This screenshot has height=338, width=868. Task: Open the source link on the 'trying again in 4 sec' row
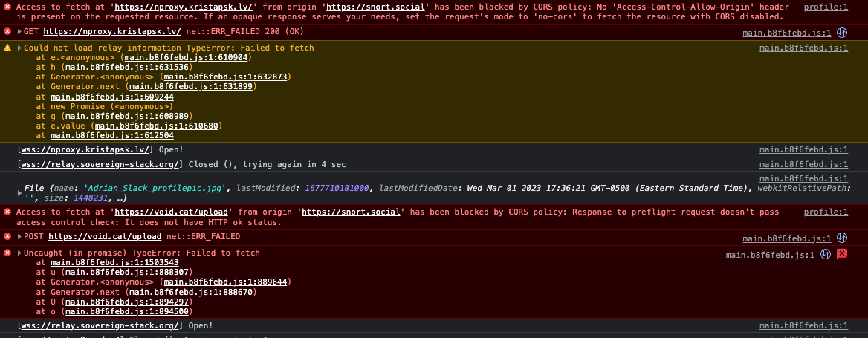click(804, 164)
